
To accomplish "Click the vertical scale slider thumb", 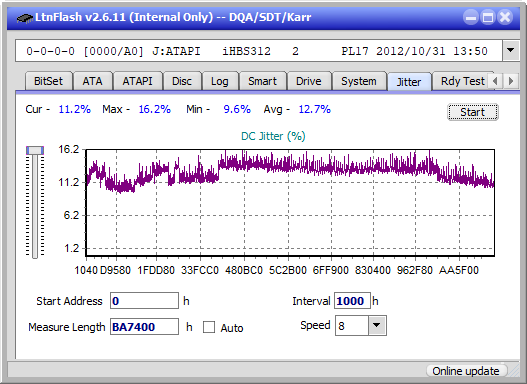I will point(35,150).
